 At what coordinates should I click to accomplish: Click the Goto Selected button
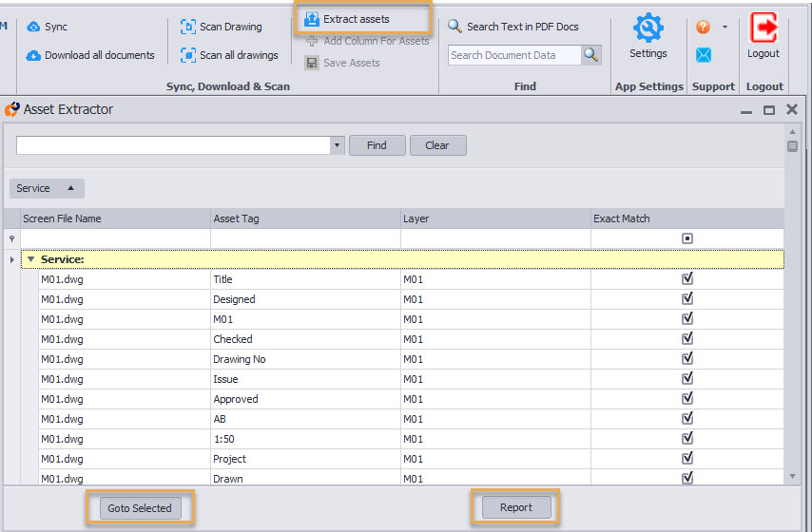(x=140, y=508)
